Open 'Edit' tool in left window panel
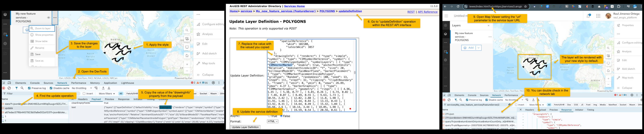 click(x=202, y=44)
